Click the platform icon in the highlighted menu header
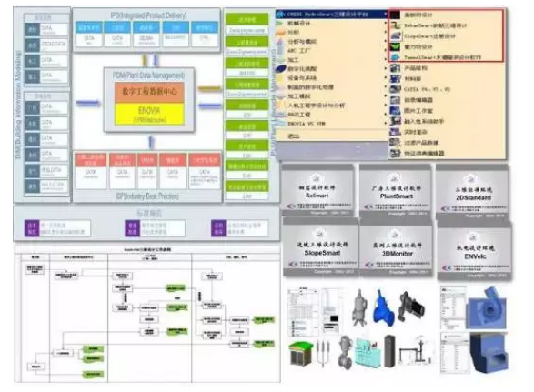This screenshot has height=392, width=534. coord(280,15)
